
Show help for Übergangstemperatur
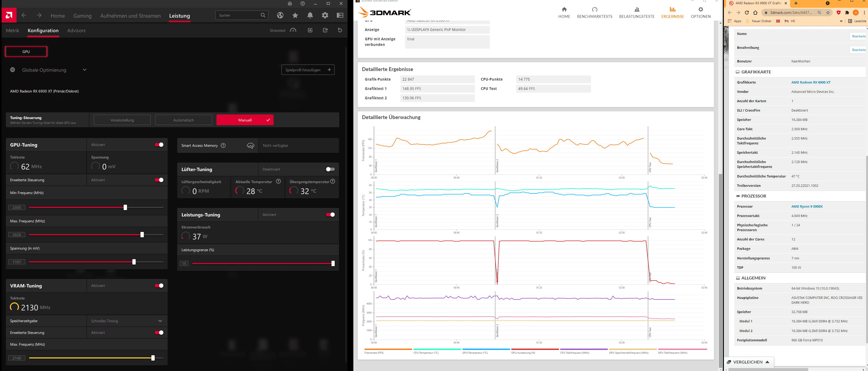(x=333, y=181)
